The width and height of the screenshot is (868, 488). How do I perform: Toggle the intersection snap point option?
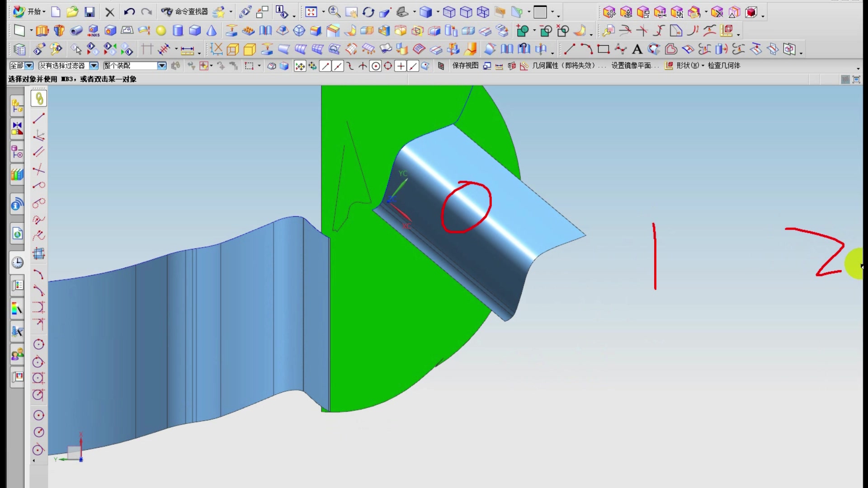coord(363,66)
